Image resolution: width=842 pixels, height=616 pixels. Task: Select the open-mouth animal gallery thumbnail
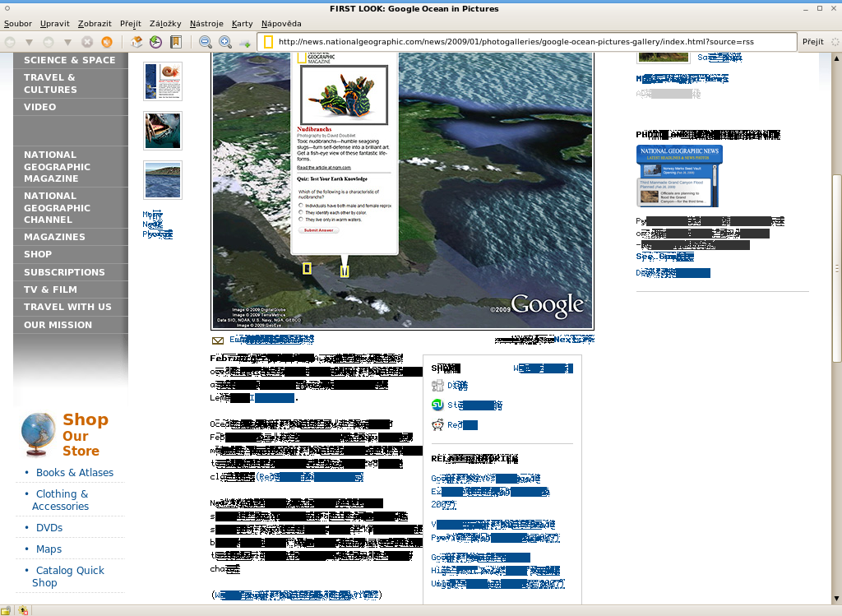click(163, 131)
